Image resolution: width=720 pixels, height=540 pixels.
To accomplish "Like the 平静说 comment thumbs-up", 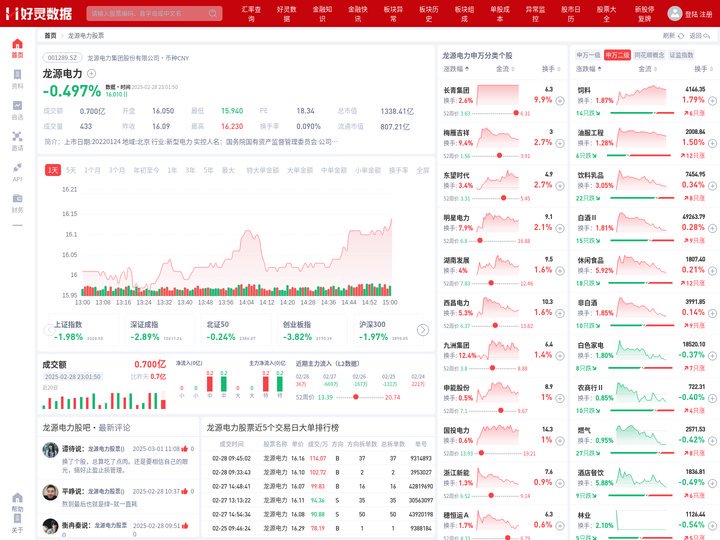I will tap(185, 491).
